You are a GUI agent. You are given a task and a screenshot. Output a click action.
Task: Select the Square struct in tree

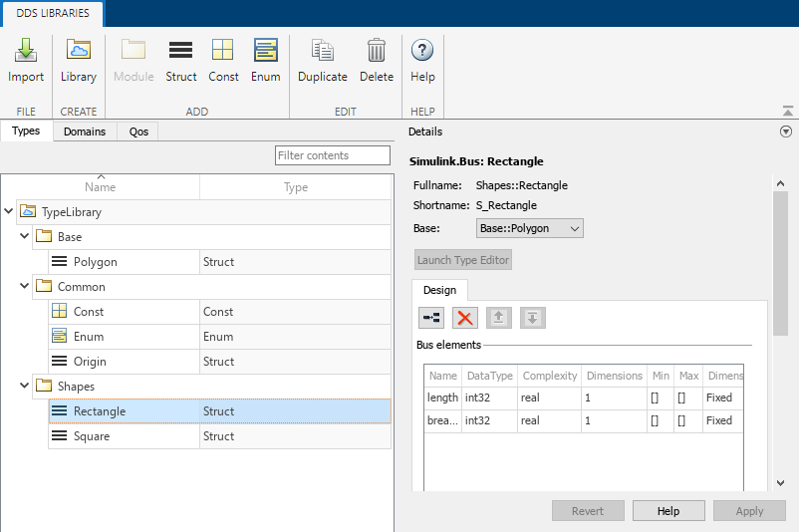click(92, 436)
